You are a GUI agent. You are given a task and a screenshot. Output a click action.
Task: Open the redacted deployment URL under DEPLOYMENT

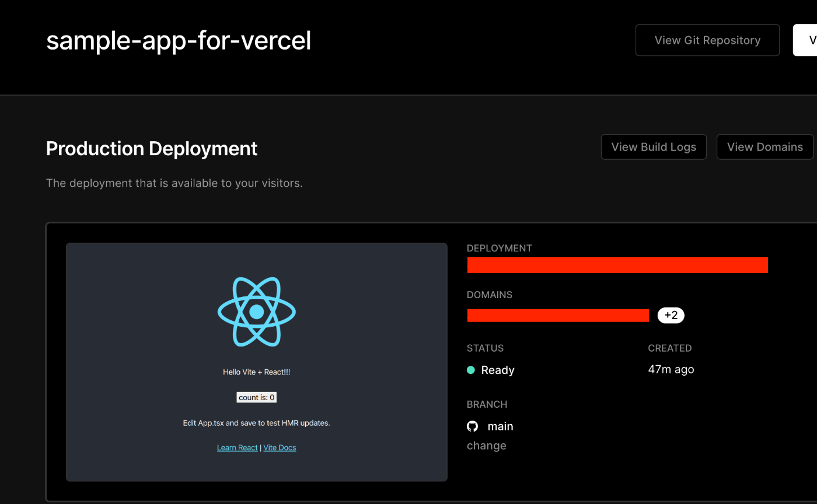(x=617, y=265)
